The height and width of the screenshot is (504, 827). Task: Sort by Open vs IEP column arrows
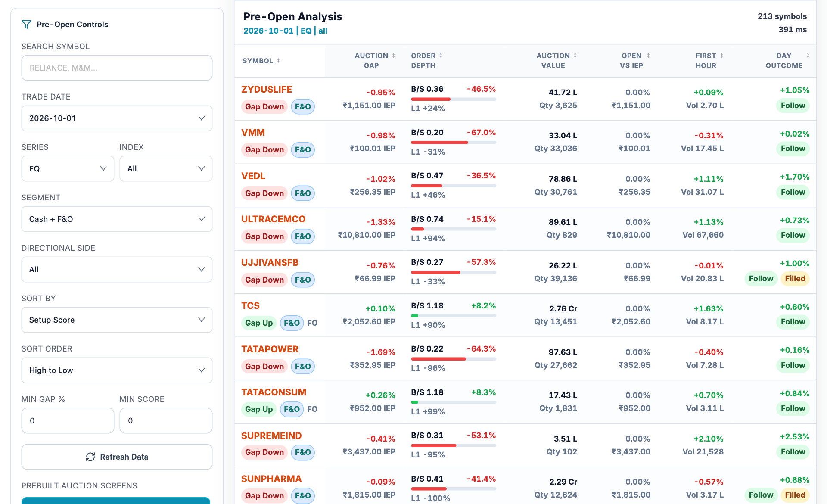point(648,56)
